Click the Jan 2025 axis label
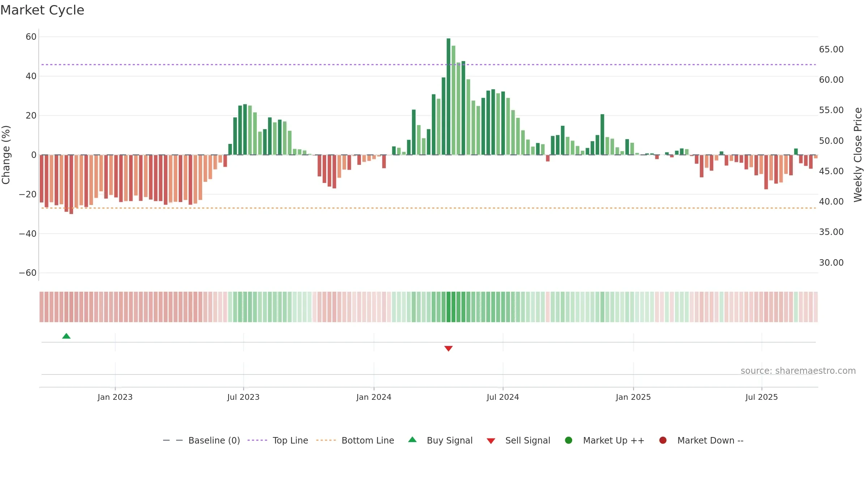This screenshot has height=488, width=868. point(633,397)
